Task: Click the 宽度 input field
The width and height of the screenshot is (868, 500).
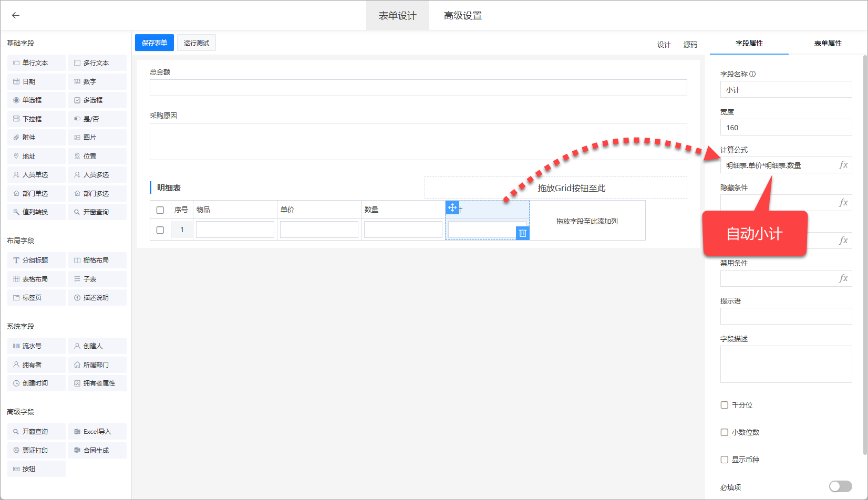Action: (786, 128)
